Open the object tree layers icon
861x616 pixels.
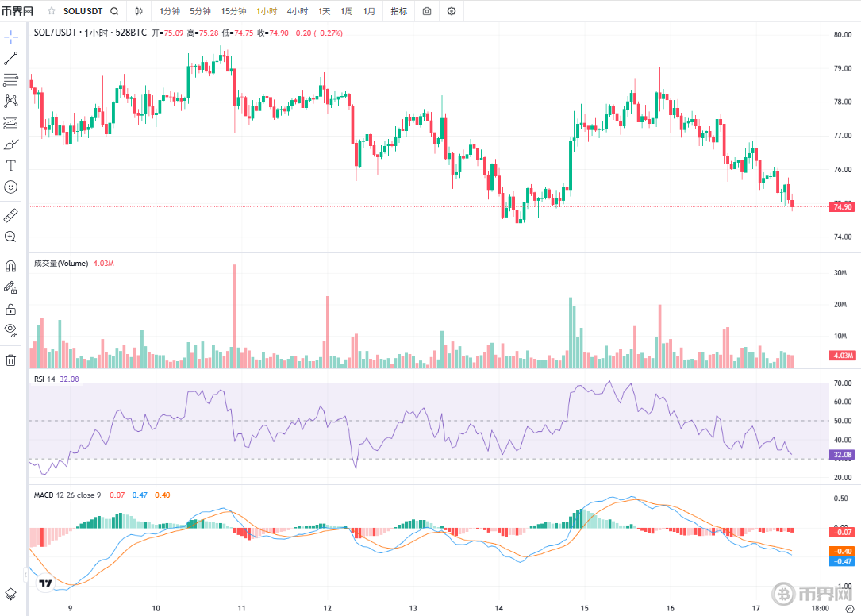11,594
